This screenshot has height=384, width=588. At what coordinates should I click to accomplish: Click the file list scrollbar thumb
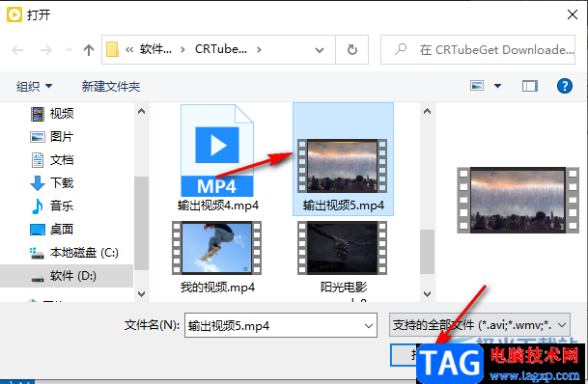pos(427,252)
